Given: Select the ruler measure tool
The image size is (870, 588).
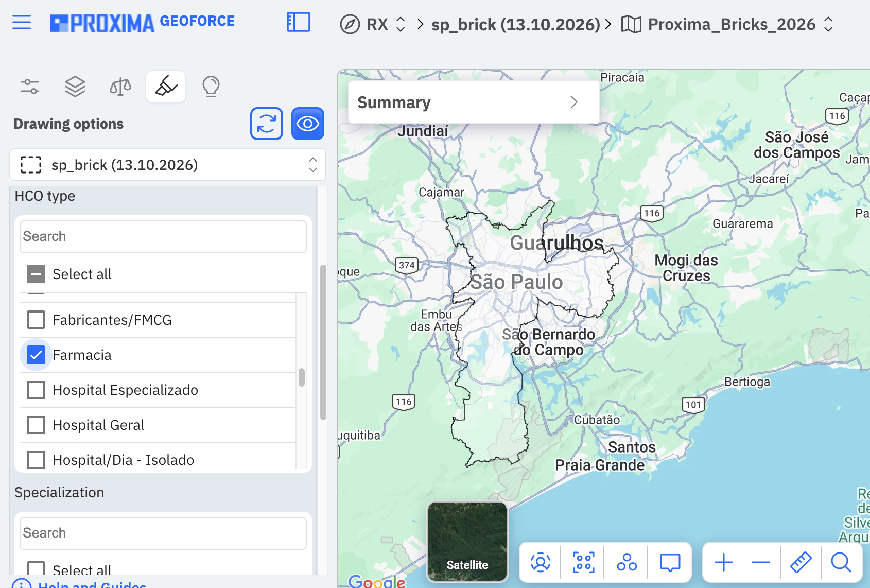Looking at the screenshot, I should coord(801,562).
